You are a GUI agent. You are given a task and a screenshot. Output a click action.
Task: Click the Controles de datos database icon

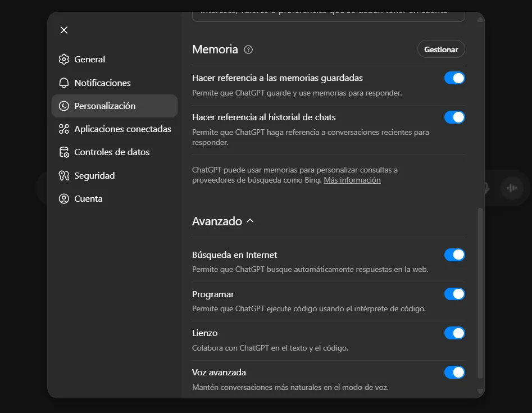click(x=64, y=152)
